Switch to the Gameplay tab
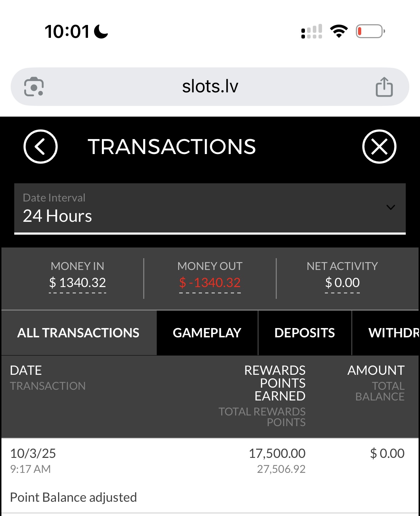This screenshot has height=516, width=420. 207,333
